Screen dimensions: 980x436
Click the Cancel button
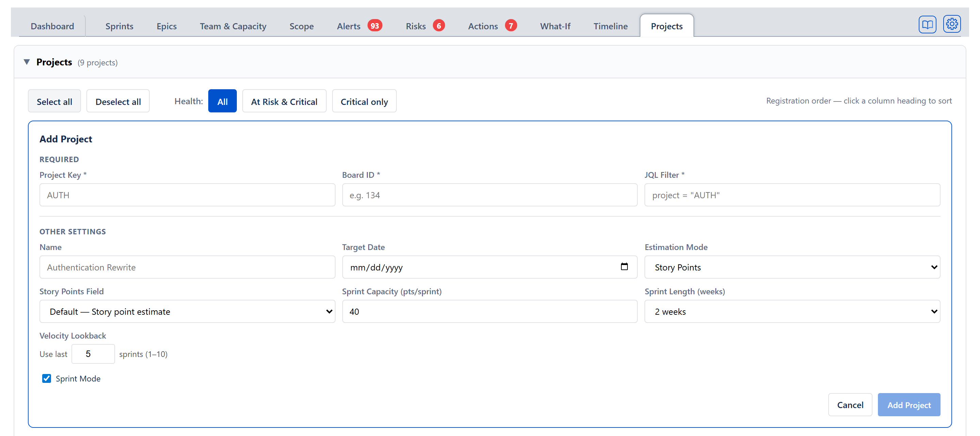click(850, 404)
